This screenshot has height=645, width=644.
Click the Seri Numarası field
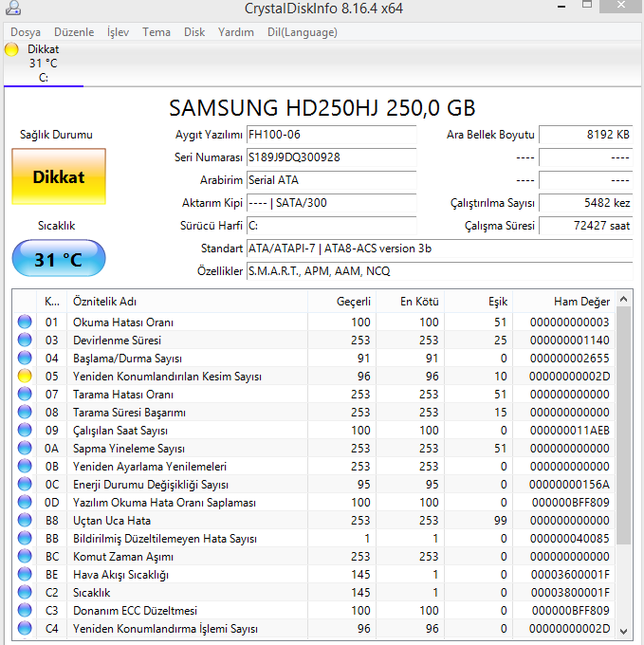coord(331,157)
